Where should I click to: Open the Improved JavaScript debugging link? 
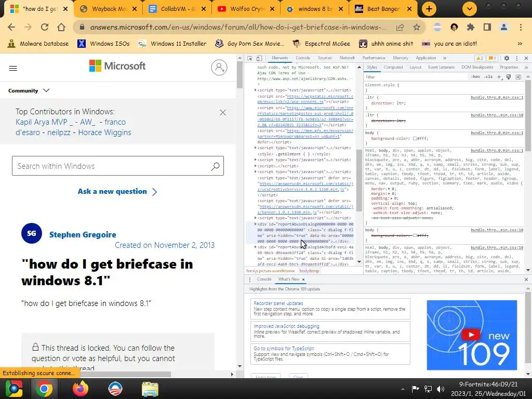click(286, 326)
